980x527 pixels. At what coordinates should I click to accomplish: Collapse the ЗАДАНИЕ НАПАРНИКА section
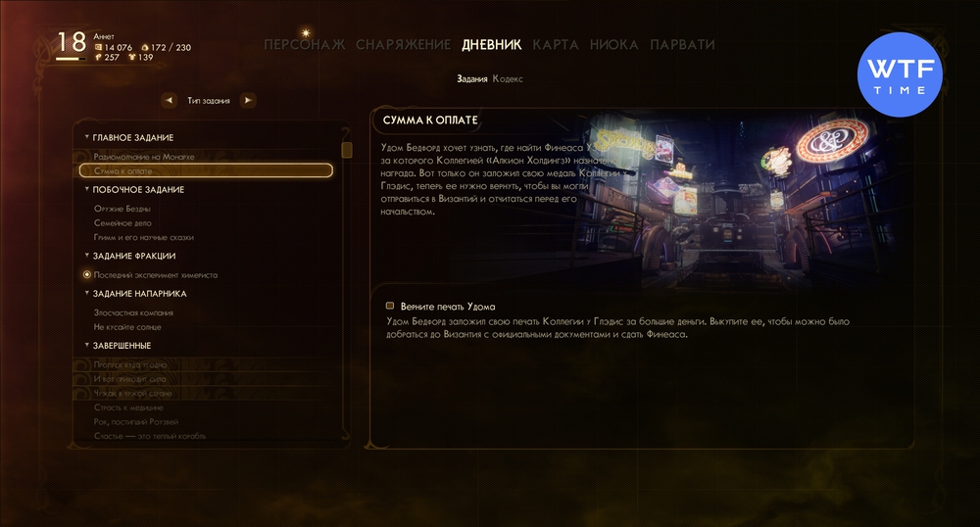pos(87,293)
